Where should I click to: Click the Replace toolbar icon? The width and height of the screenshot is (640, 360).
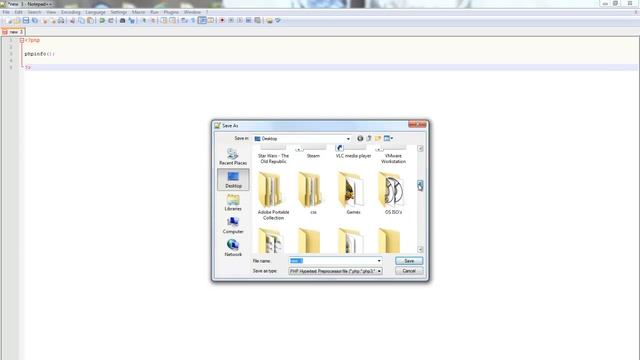[131, 20]
